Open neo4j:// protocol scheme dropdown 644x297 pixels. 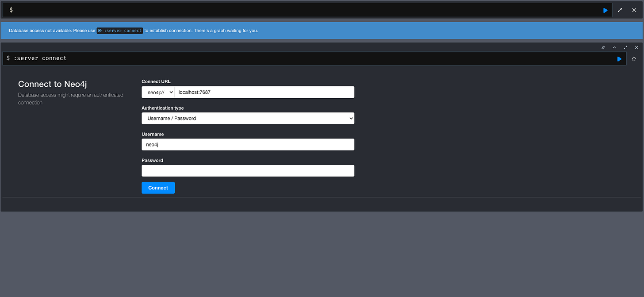click(x=158, y=92)
